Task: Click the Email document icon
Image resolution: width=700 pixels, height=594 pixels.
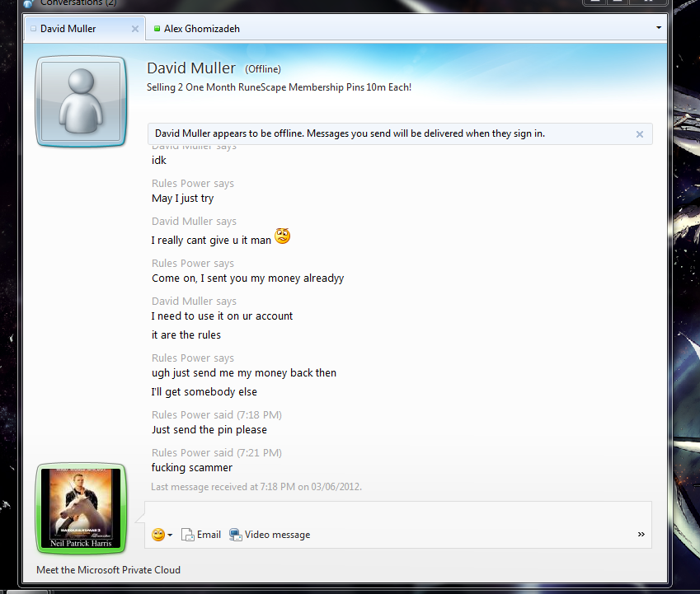Action: (x=187, y=534)
